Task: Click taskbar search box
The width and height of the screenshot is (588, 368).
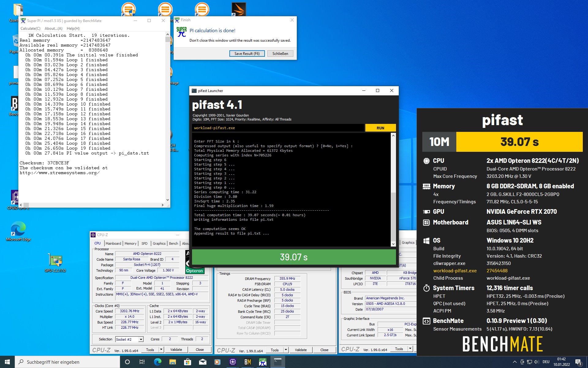Action: click(x=67, y=362)
